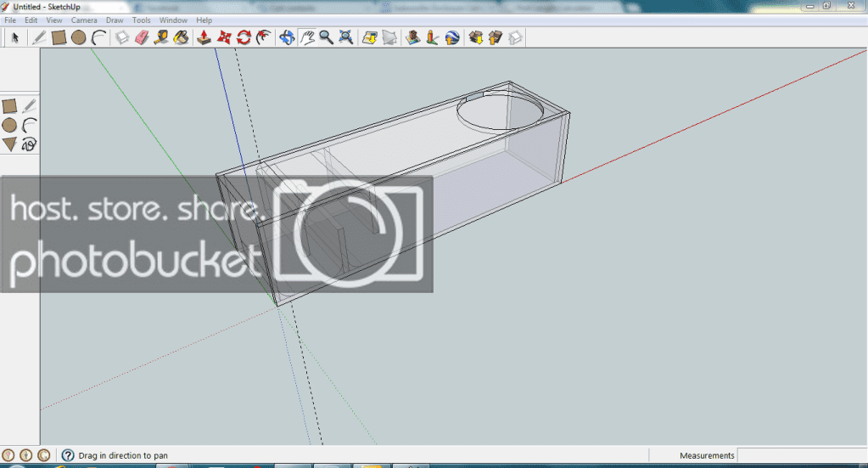Select the Rectangle tool in top toolbar
This screenshot has width=868, height=468.
59,37
